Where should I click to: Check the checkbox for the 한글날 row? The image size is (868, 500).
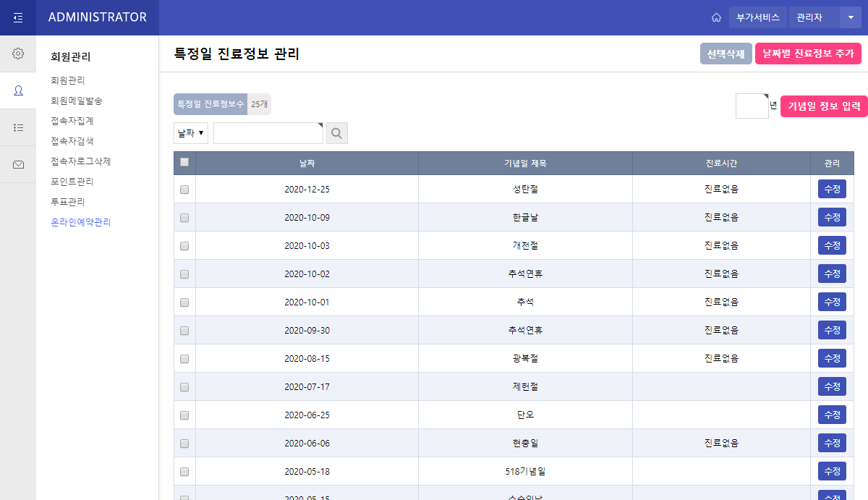(184, 217)
